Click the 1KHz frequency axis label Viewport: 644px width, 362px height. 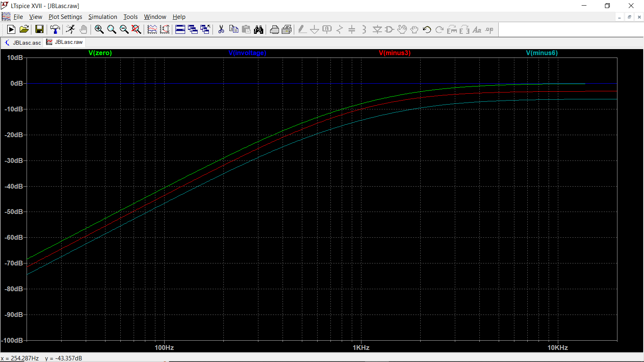click(361, 348)
